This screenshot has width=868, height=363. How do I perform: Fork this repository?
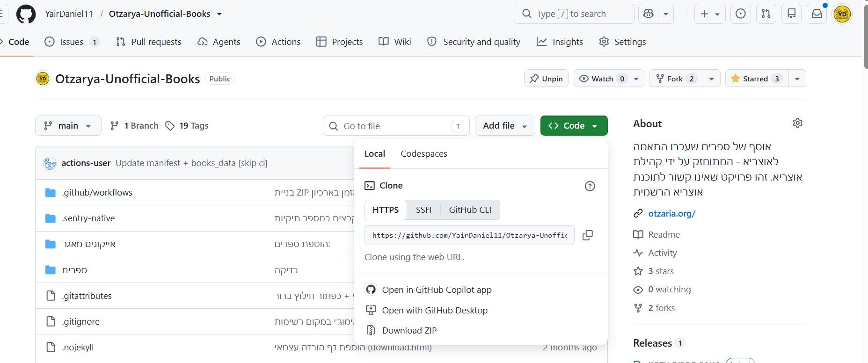click(676, 79)
